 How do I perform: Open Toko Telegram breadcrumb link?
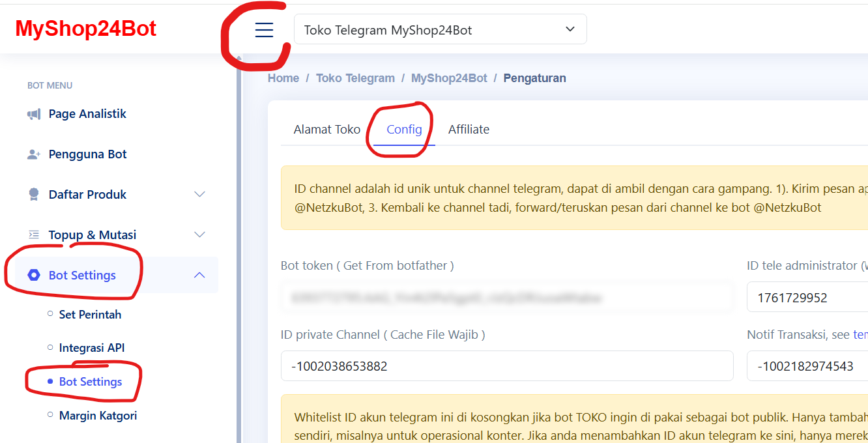click(355, 78)
